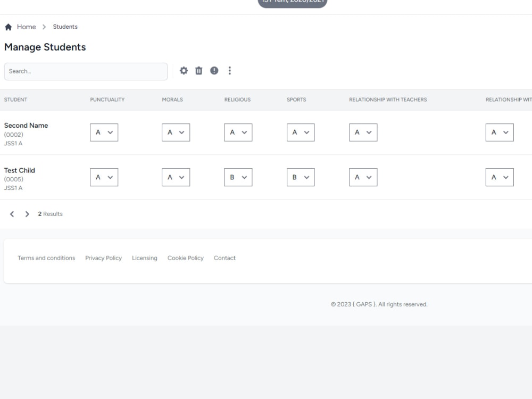Click the next page chevron

tap(27, 214)
